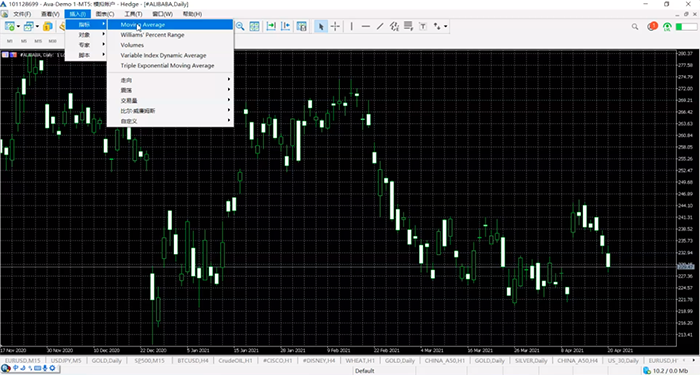
Task: Click the connection traffic 10.2 / 0.0 Mb indicator
Action: click(666, 371)
